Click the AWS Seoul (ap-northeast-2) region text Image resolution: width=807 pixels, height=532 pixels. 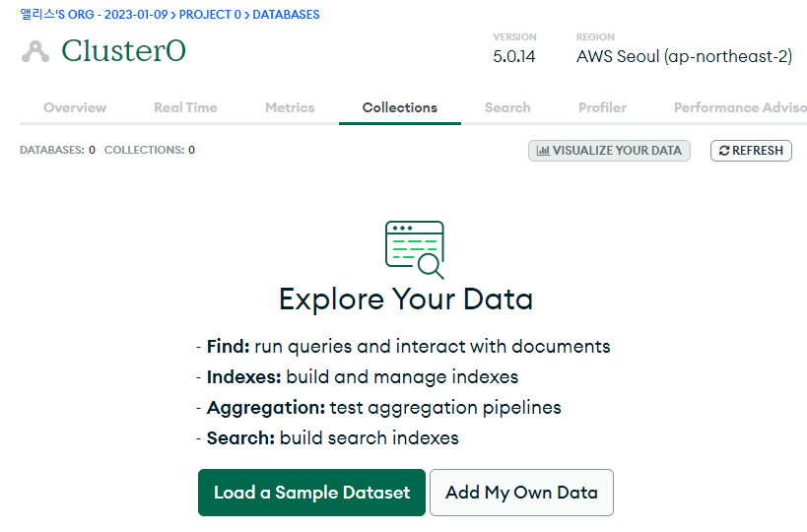click(x=684, y=56)
